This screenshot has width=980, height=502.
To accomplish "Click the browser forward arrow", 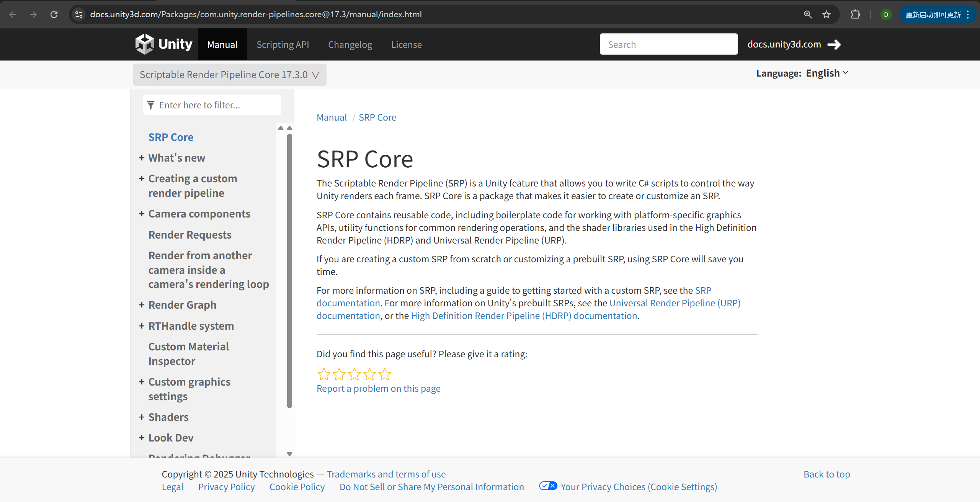I will [x=33, y=15].
